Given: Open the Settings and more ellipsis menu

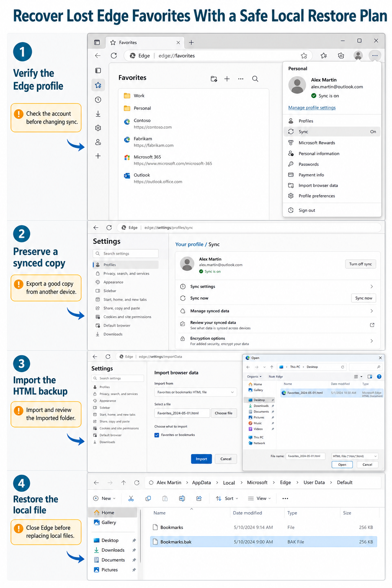Looking at the screenshot, I should click(x=375, y=56).
